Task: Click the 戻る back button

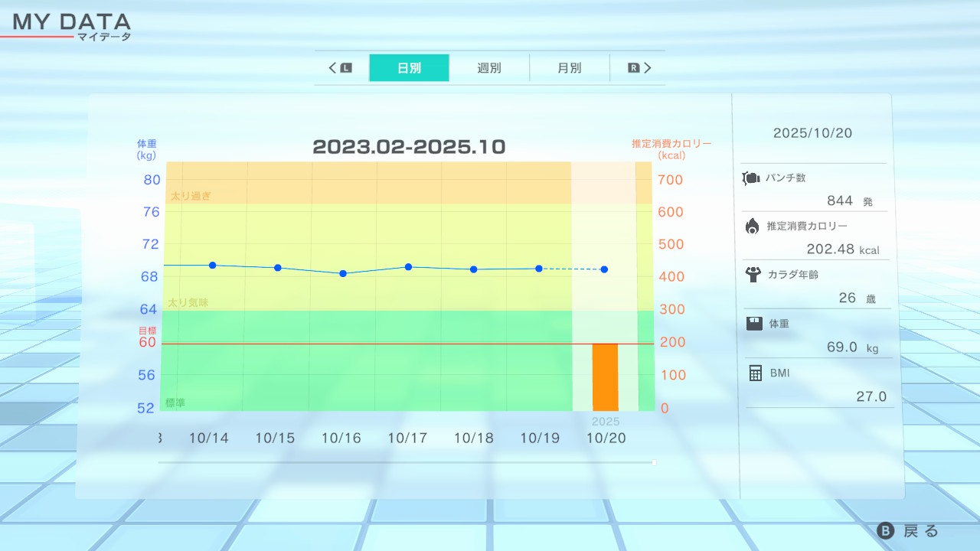Action: [x=908, y=531]
